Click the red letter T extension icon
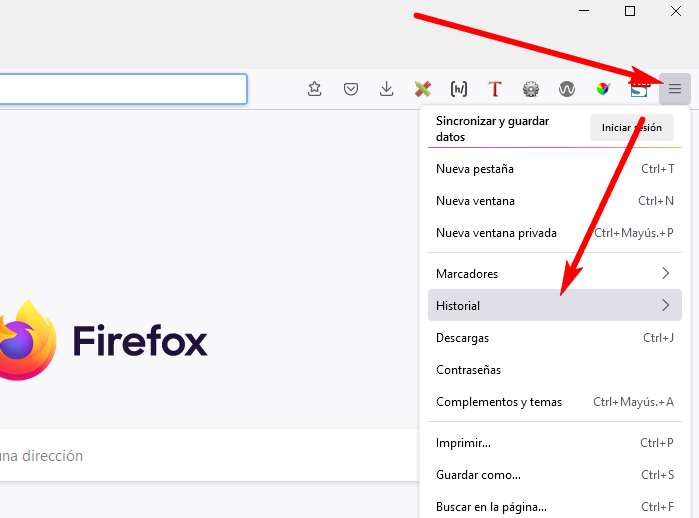699x518 pixels. (494, 89)
